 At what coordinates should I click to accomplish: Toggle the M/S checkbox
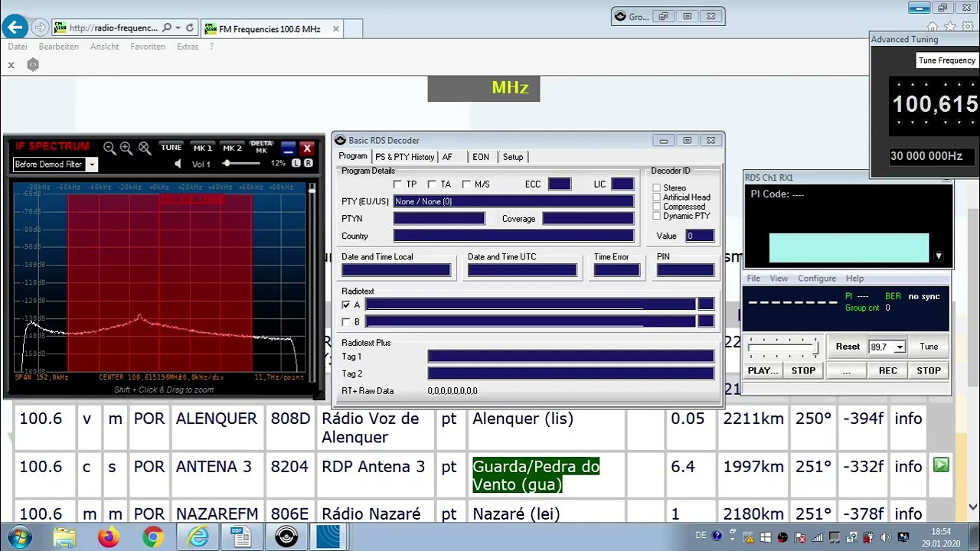pos(466,184)
